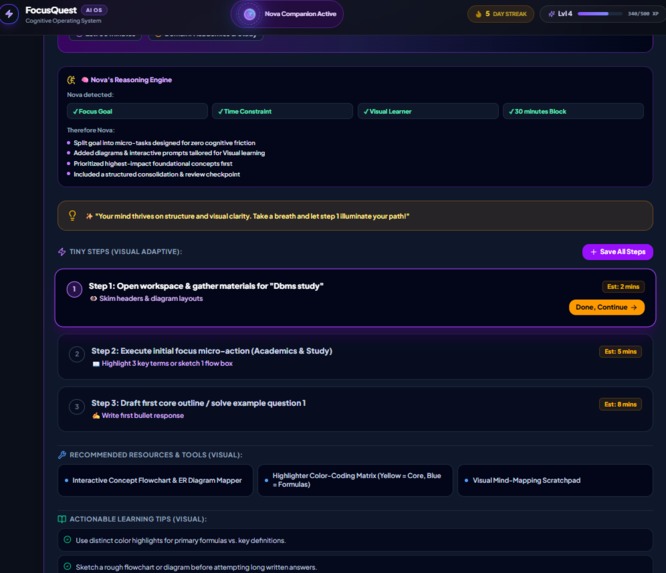
Task: Click the Lvl 4 level label
Action: click(565, 14)
